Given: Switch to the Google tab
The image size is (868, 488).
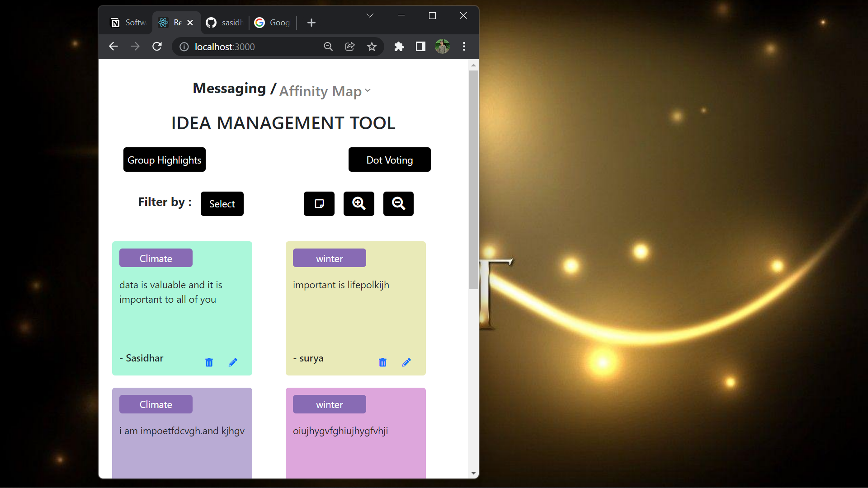Looking at the screenshot, I should click(272, 23).
